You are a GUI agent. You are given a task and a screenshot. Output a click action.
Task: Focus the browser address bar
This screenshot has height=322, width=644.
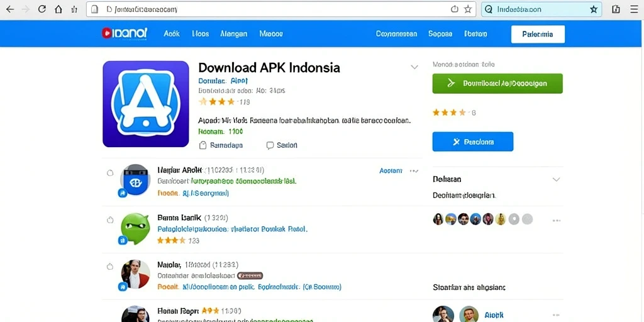coord(281,9)
